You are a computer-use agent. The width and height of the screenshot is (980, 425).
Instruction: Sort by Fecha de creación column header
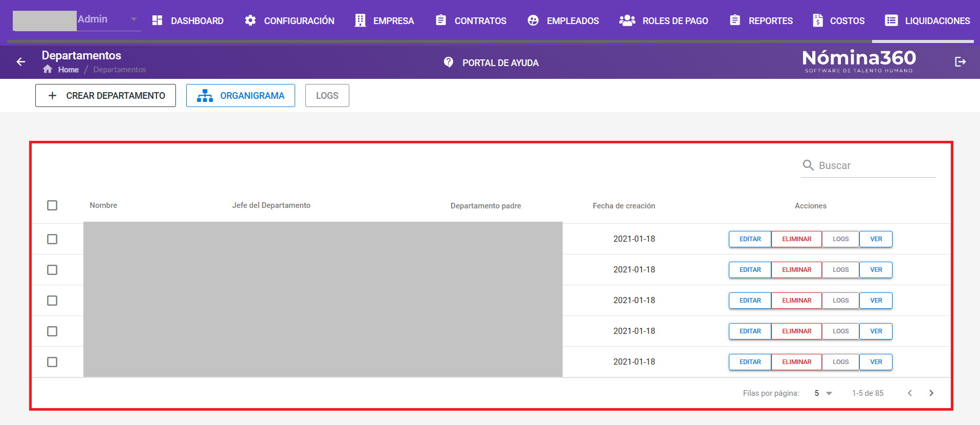624,206
